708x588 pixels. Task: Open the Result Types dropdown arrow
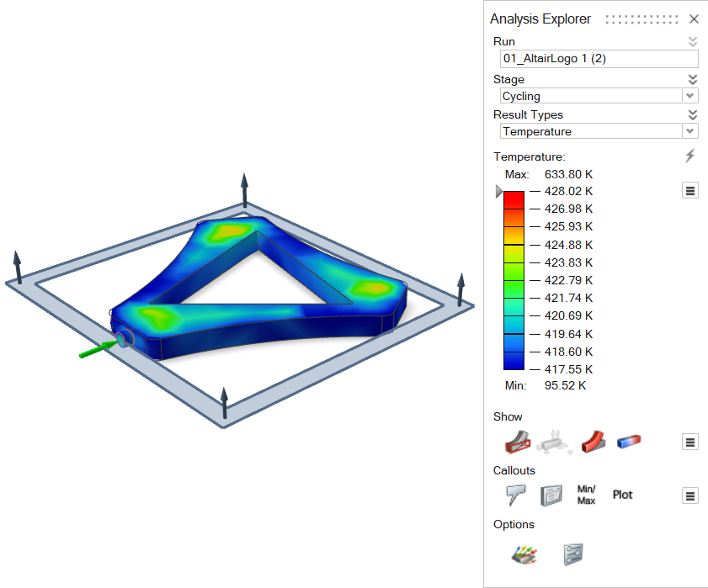[x=689, y=131]
